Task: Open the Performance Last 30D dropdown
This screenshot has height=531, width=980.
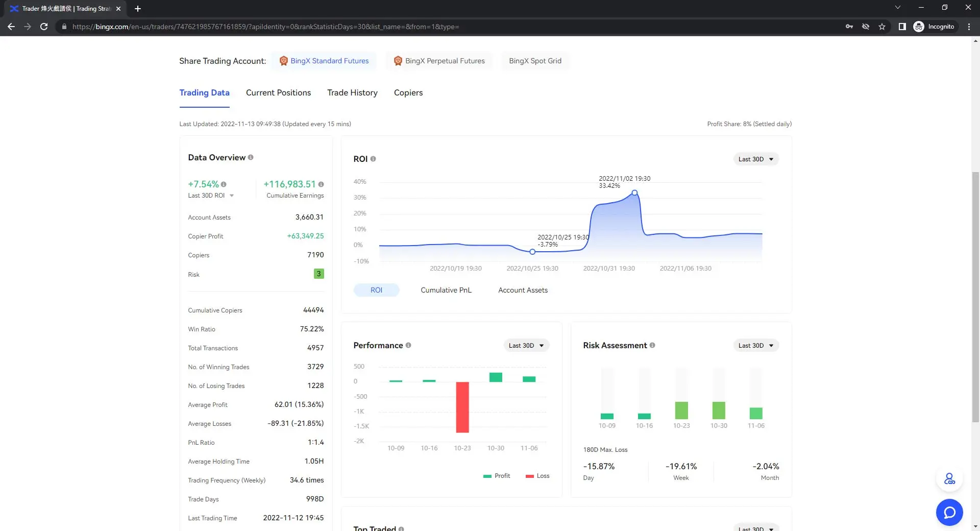Action: (526, 345)
